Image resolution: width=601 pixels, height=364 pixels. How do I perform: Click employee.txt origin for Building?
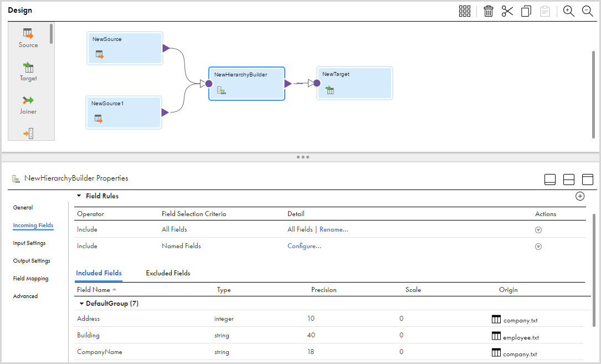coord(516,337)
